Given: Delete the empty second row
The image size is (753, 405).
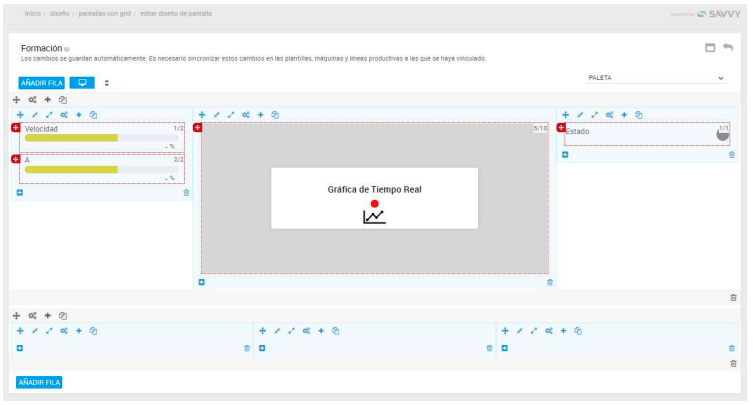Looking at the screenshot, I should tap(733, 364).
